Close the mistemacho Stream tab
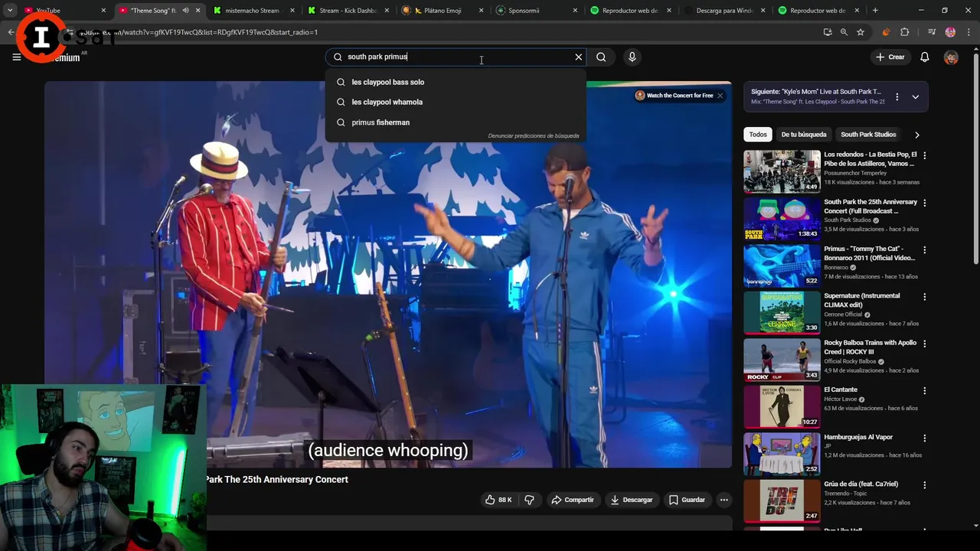 point(292,11)
